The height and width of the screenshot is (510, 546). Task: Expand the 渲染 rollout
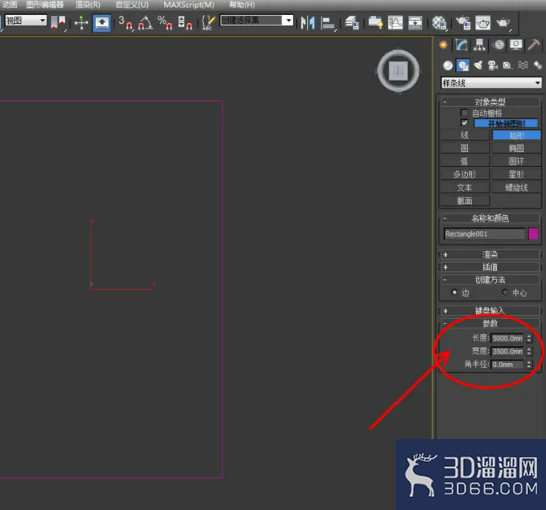click(x=490, y=254)
